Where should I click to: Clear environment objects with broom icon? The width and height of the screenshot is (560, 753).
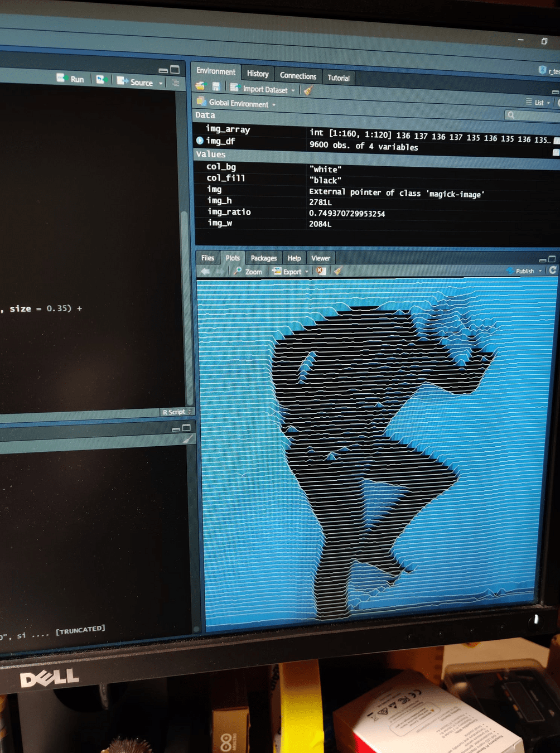(x=308, y=90)
